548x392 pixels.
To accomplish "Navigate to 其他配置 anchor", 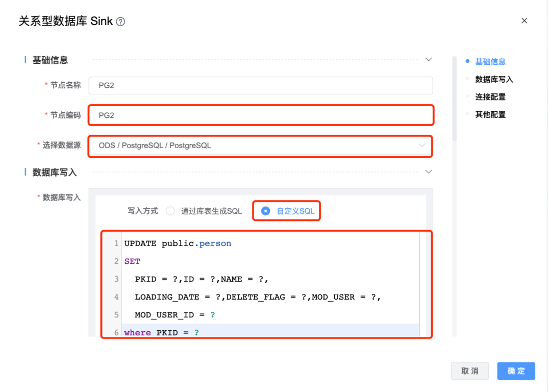I will (490, 114).
